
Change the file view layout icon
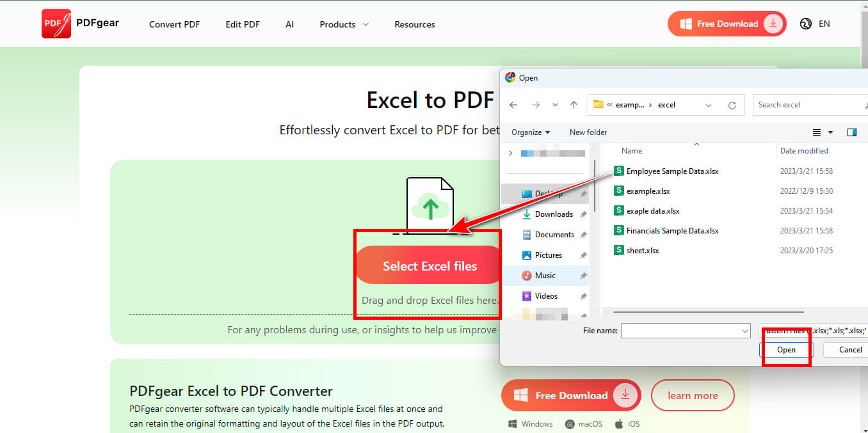817,132
